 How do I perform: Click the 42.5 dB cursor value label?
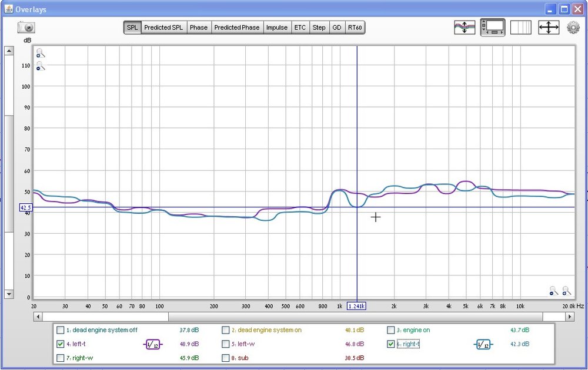click(x=26, y=207)
